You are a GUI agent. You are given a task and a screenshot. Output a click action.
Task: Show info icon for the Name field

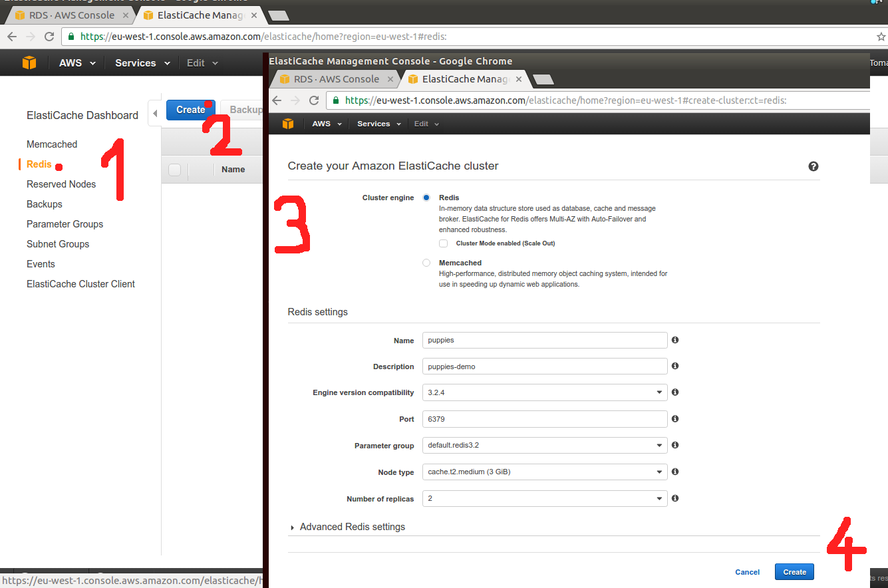tap(675, 340)
